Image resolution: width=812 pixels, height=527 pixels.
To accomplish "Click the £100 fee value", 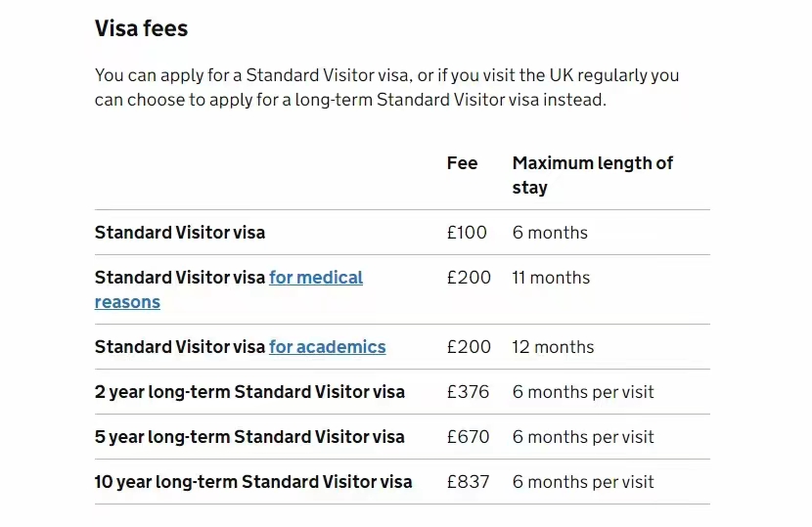I will click(467, 233).
